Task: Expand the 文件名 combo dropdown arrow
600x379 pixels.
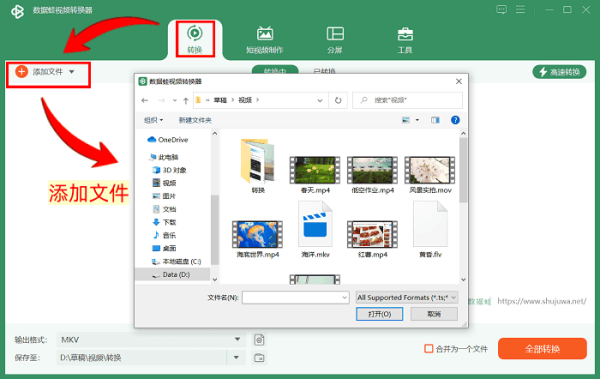Action: coord(344,297)
